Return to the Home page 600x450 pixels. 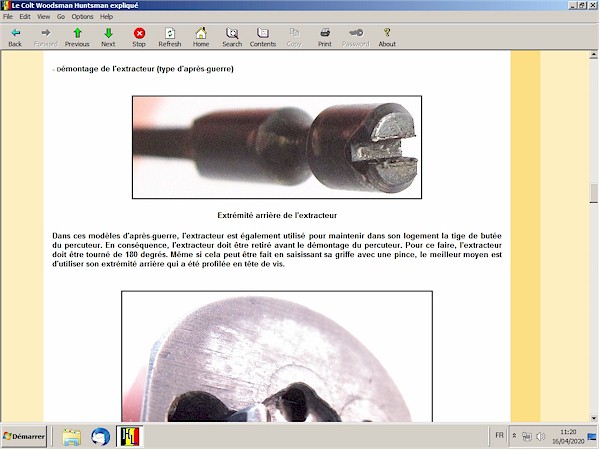pyautogui.click(x=201, y=37)
